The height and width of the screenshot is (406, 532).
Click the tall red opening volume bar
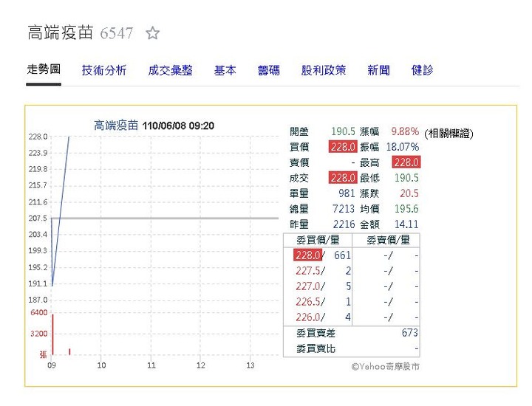(x=53, y=334)
